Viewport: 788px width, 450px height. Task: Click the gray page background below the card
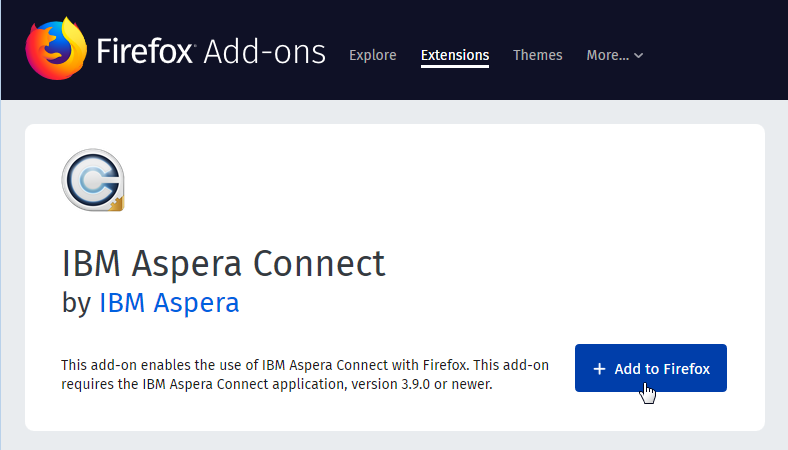pos(400,441)
